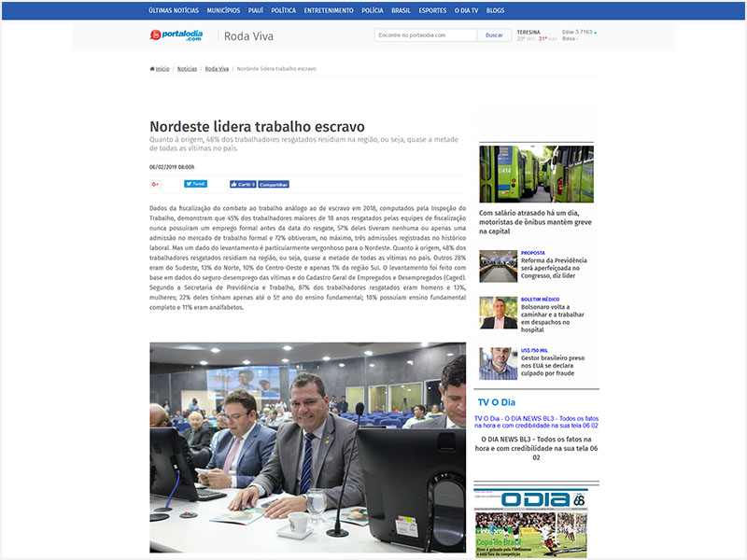Open Reforma da Previdência thumbnail
This screenshot has width=747, height=560.
pyautogui.click(x=499, y=266)
